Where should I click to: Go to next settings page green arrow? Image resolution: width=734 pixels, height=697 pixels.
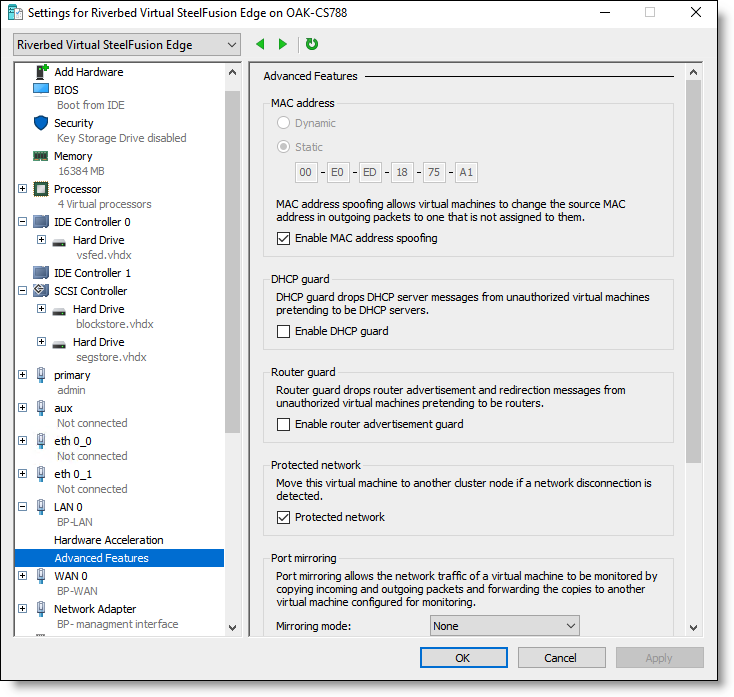[282, 44]
